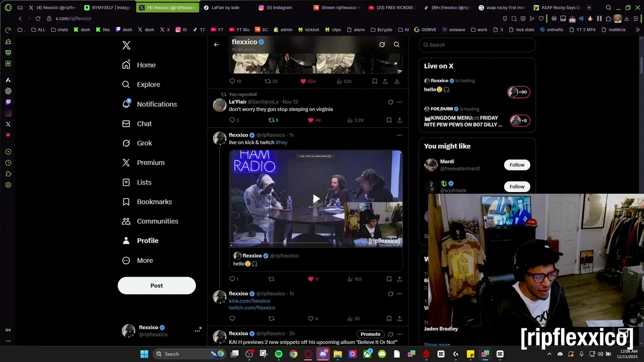644x362 pixels.
Task: Go back with the profile header arrow
Action: point(216,45)
